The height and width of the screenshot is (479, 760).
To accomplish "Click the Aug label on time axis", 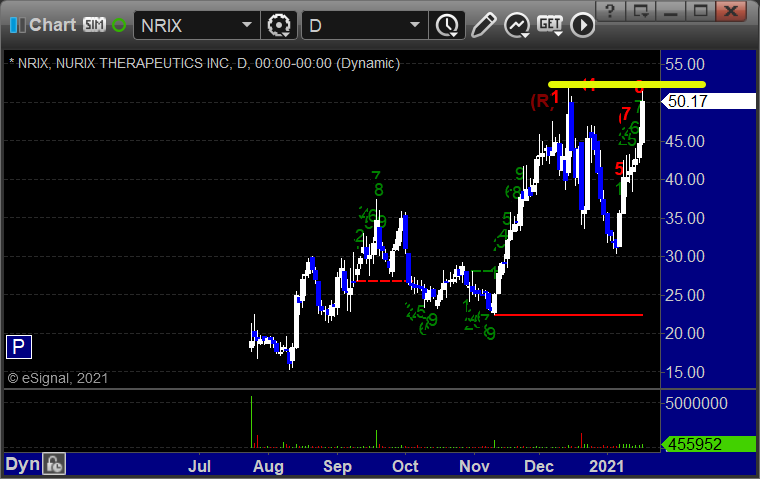I will pos(269,466).
